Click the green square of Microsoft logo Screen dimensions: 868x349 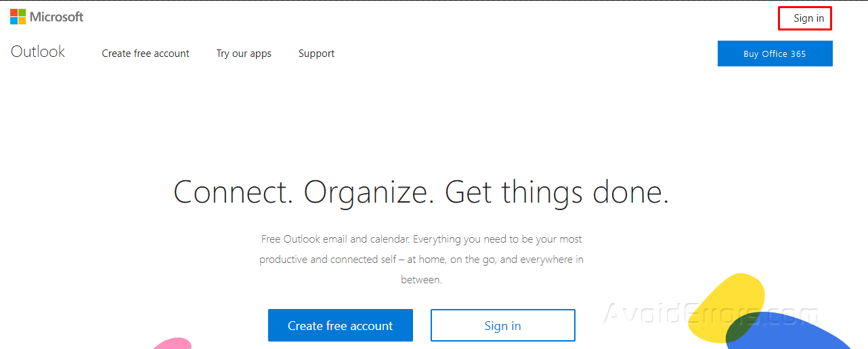pyautogui.click(x=22, y=12)
